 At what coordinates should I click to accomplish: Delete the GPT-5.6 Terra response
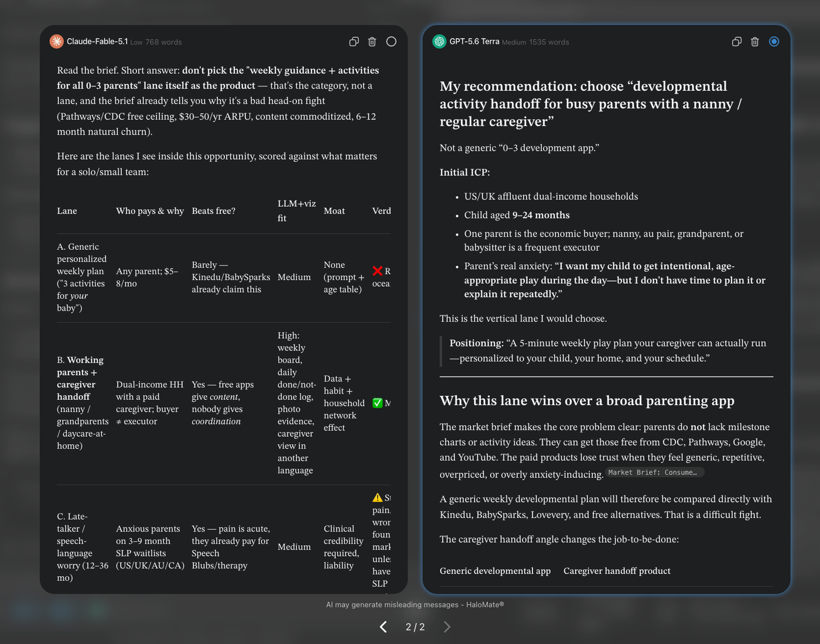(755, 42)
